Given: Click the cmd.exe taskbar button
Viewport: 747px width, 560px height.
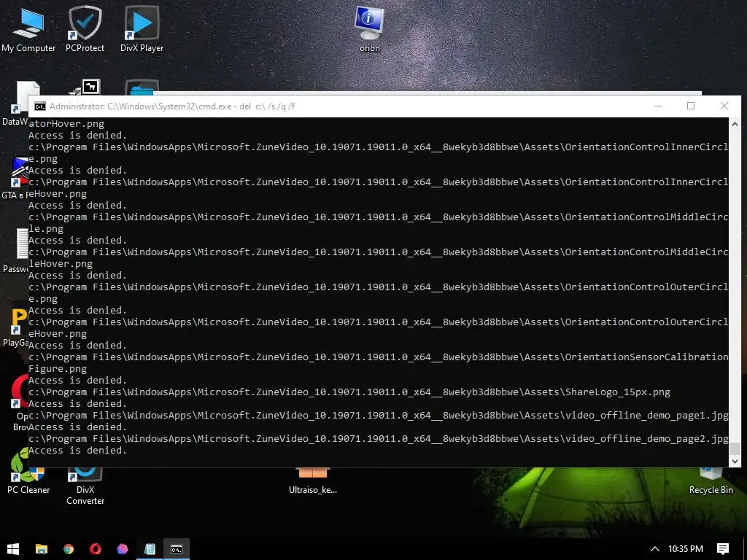Looking at the screenshot, I should click(x=177, y=549).
